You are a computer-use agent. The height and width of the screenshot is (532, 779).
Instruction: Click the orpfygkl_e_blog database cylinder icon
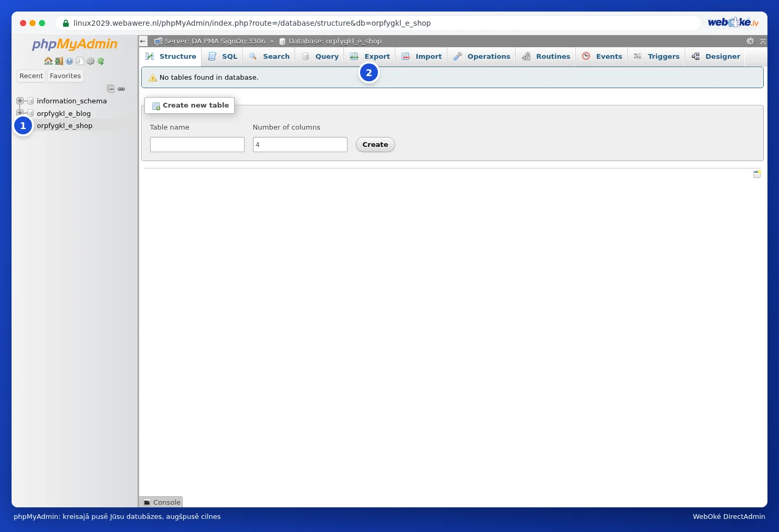click(x=30, y=113)
